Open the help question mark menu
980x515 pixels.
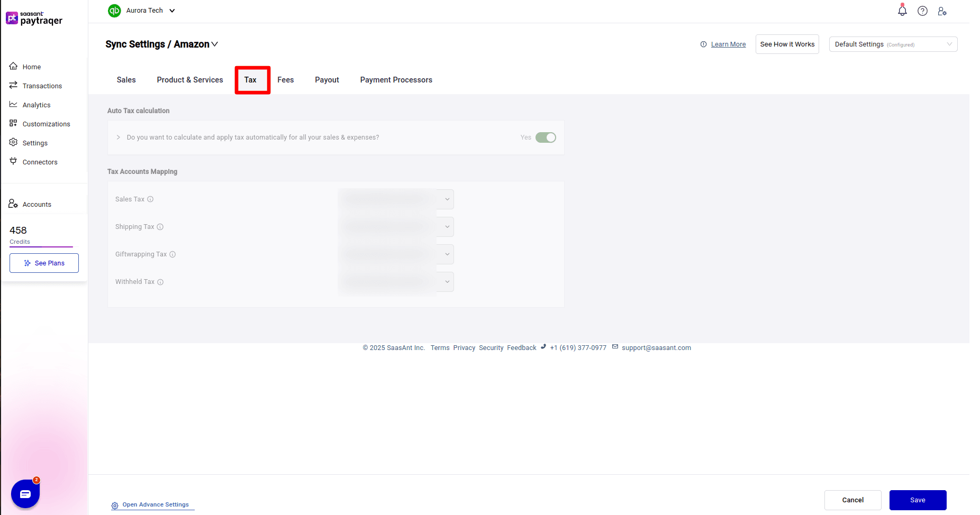[x=922, y=11]
